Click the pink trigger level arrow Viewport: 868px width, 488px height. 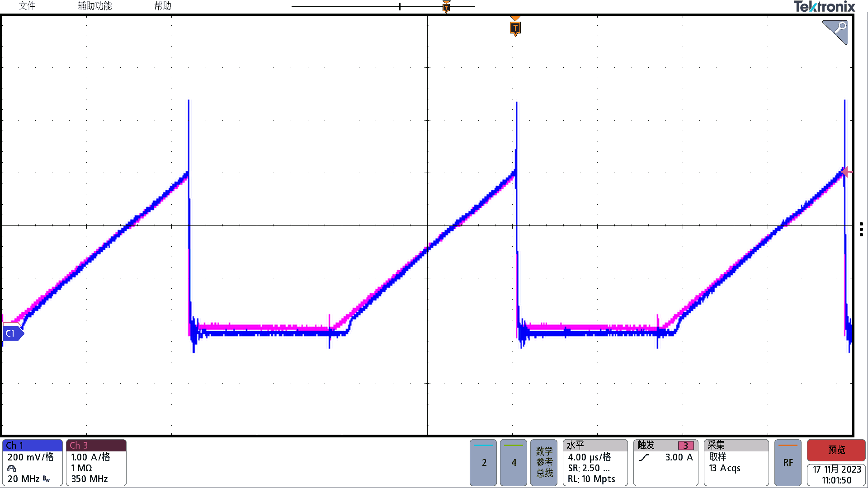(847, 172)
